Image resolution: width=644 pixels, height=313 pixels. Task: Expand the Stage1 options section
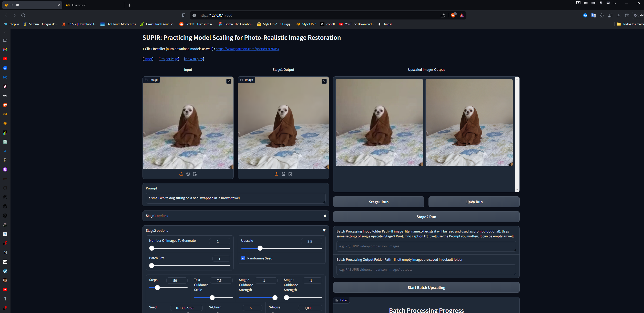click(x=324, y=216)
